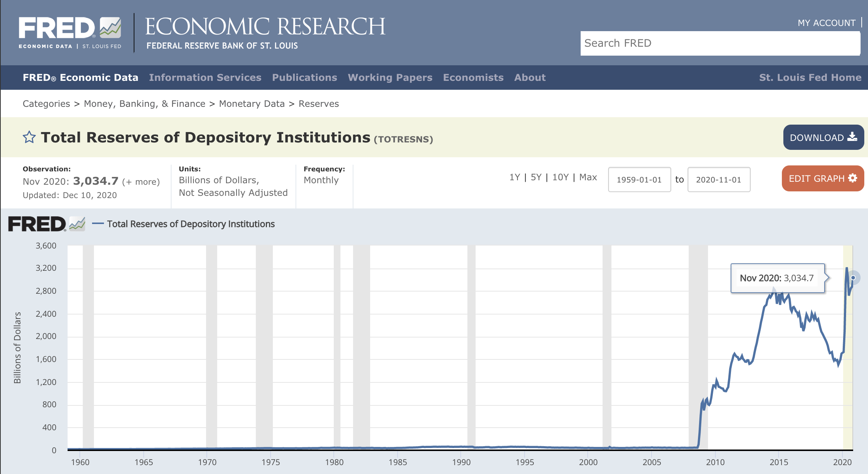Click the FRED logo in the header
The height and width of the screenshot is (474, 868).
(x=70, y=32)
